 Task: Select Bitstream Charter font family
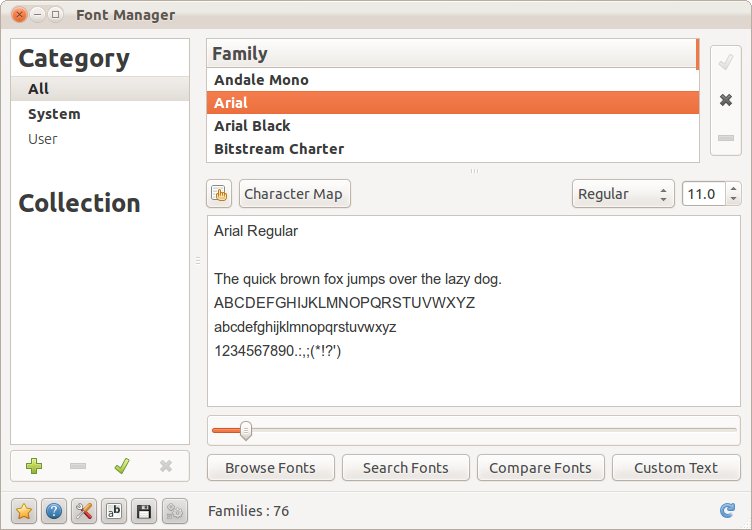[453, 149]
